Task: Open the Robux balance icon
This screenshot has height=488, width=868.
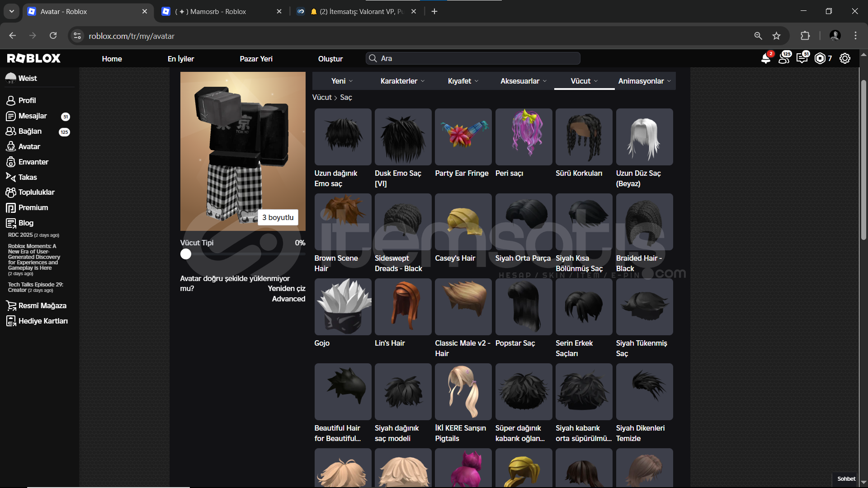Action: click(x=820, y=58)
